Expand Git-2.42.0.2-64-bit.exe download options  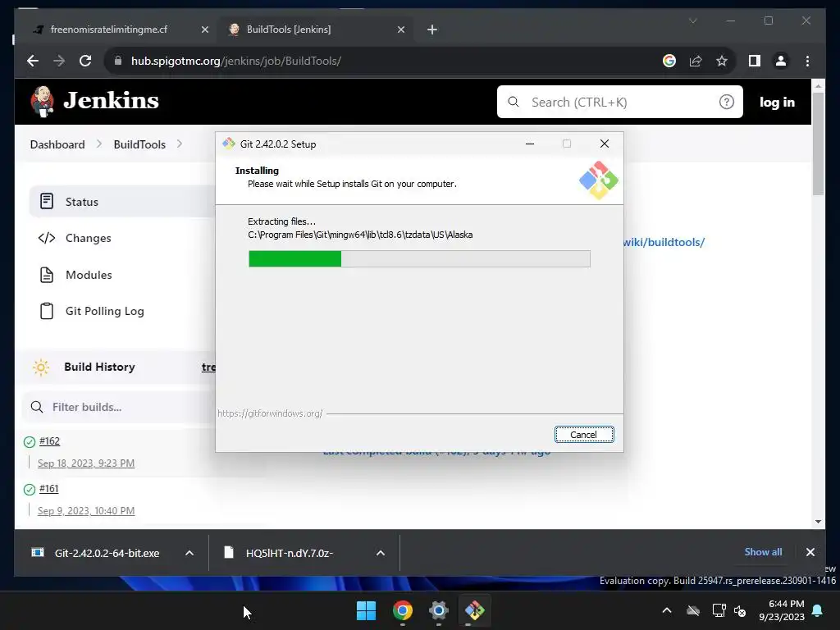tap(189, 553)
